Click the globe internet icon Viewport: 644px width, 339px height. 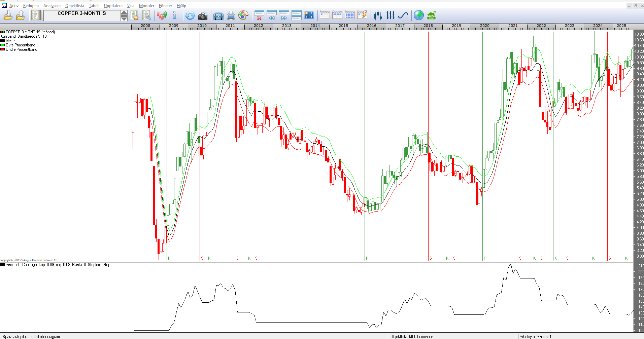(x=418, y=15)
